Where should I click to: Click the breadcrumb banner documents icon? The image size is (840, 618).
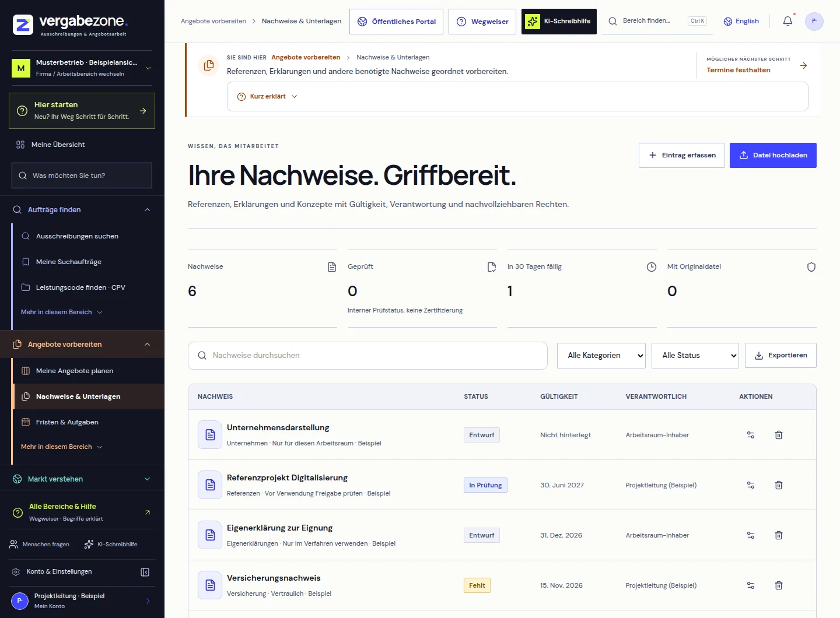click(208, 65)
